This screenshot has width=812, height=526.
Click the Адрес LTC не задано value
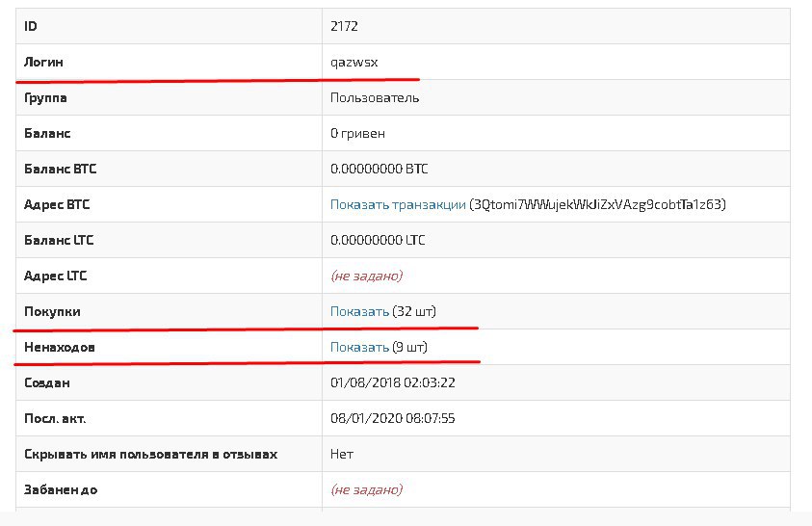367,276
